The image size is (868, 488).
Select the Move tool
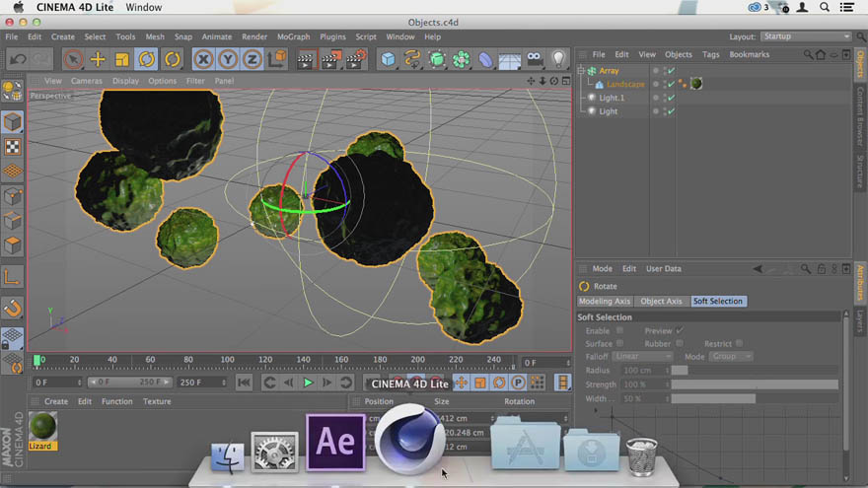click(98, 59)
